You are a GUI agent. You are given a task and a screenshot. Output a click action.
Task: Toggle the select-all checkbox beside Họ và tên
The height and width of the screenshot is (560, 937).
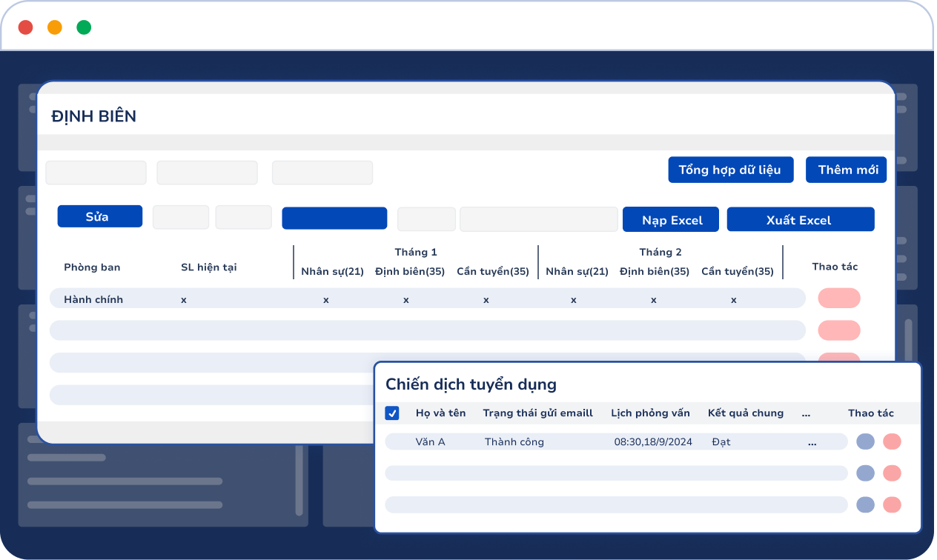coord(392,413)
